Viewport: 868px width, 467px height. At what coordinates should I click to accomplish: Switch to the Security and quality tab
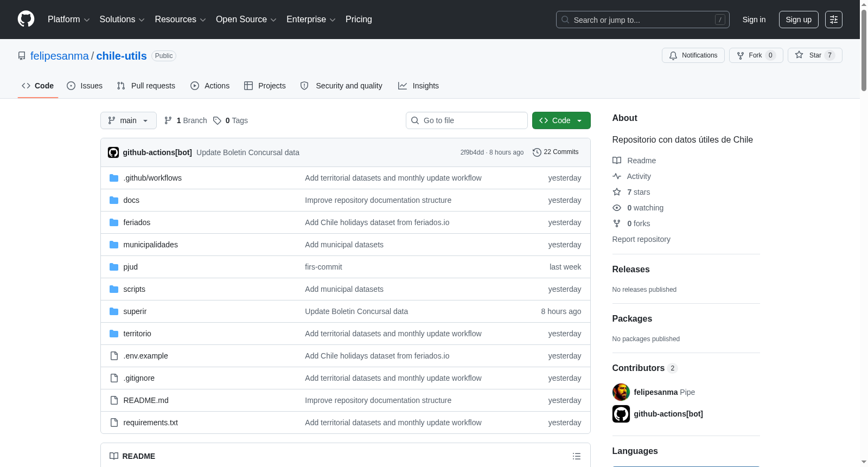(x=341, y=86)
